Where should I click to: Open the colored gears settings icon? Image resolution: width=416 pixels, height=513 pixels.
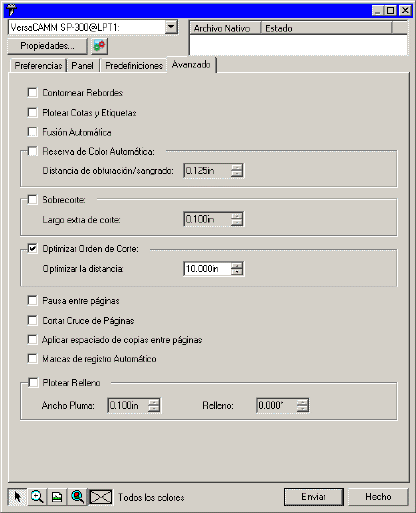point(99,46)
